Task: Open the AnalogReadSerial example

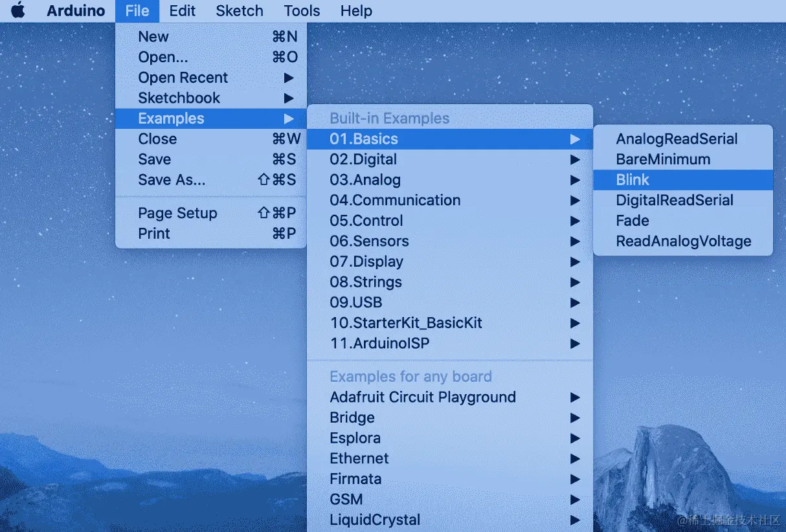Action: tap(683, 139)
